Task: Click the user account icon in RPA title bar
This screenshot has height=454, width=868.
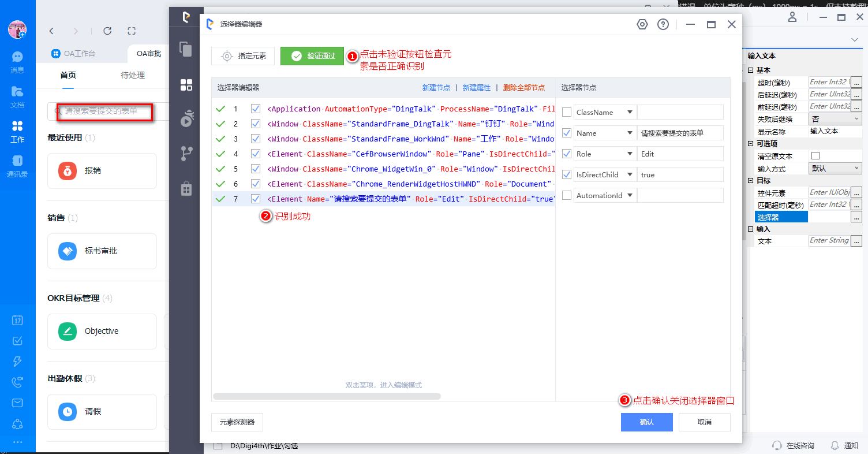Action: point(792,17)
